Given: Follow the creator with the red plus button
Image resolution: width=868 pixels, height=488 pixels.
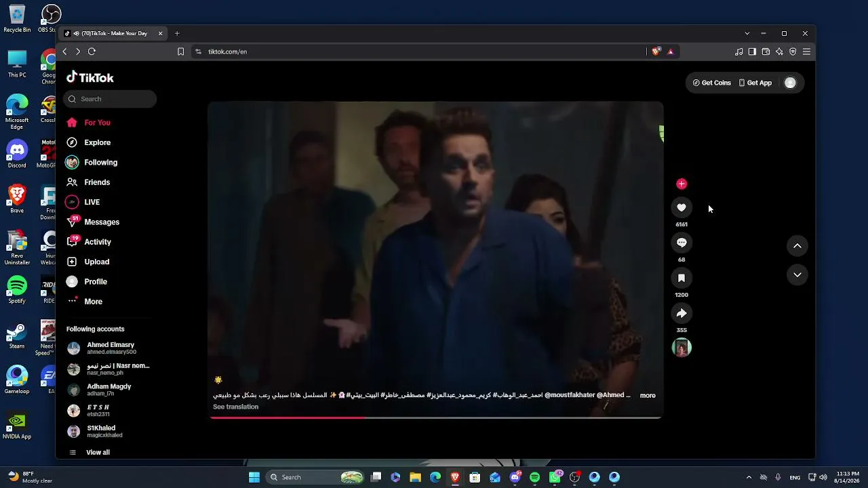Looking at the screenshot, I should click(682, 184).
